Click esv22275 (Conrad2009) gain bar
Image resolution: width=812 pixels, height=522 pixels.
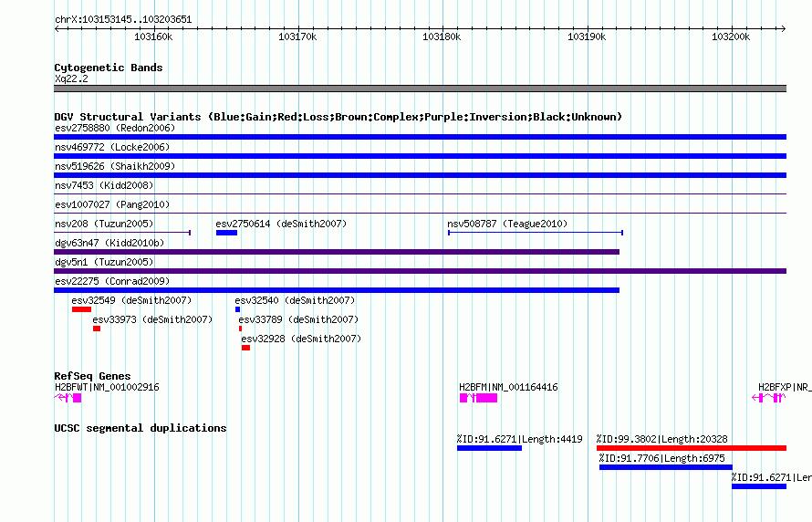(337, 290)
